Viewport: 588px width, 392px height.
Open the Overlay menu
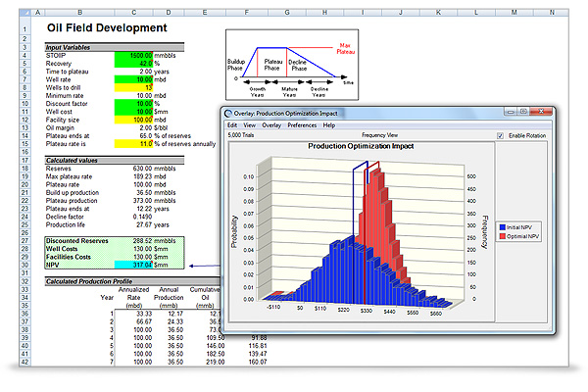pyautogui.click(x=270, y=125)
